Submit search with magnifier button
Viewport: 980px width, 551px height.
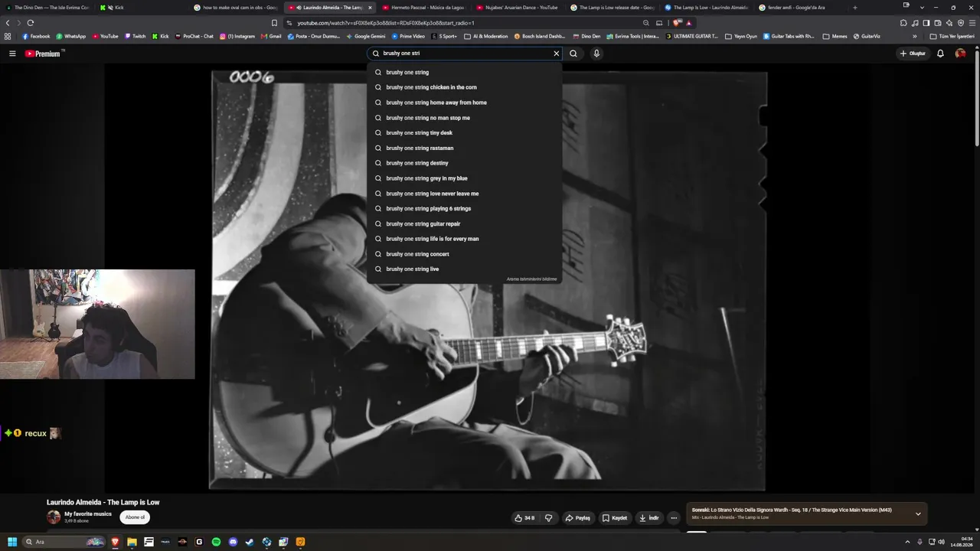coord(573,54)
